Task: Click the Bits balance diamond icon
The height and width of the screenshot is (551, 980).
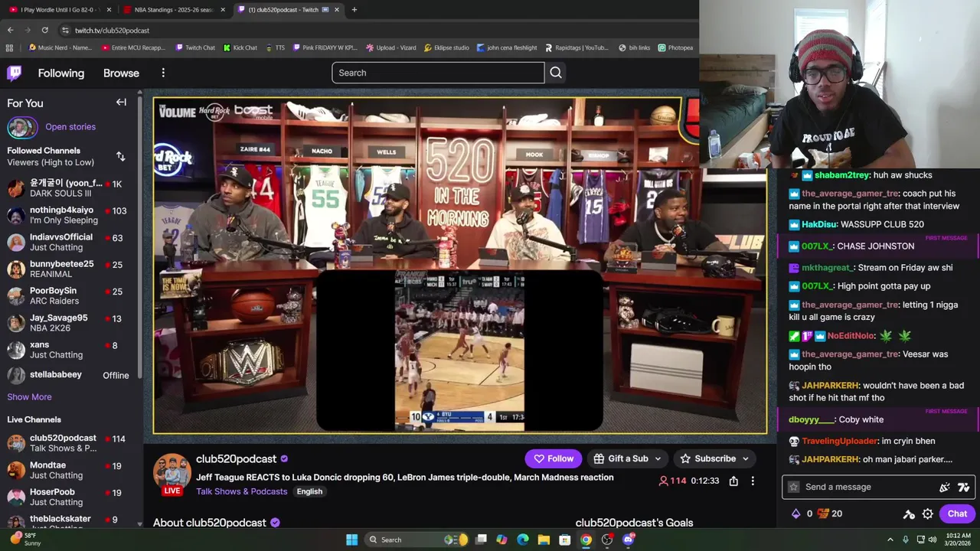Action: pos(795,514)
